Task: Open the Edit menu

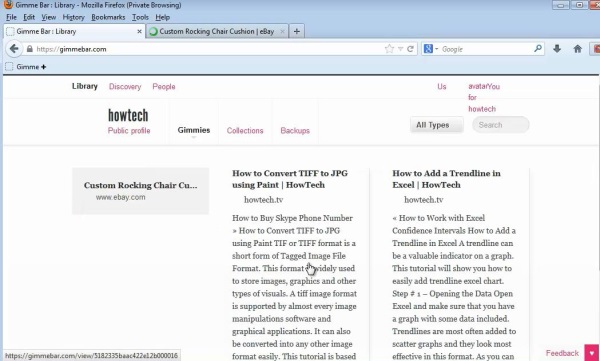Action: click(29, 17)
